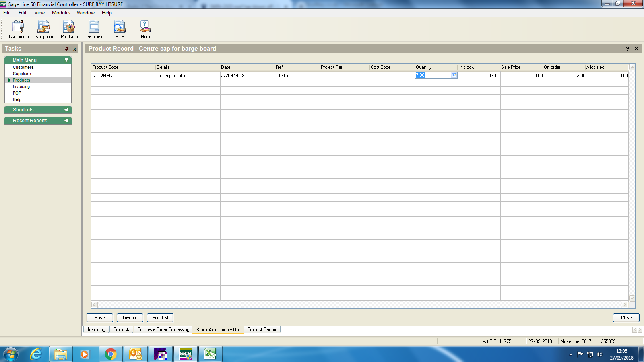644x362 pixels.
Task: Click the Help toolbar icon
Action: point(145,29)
